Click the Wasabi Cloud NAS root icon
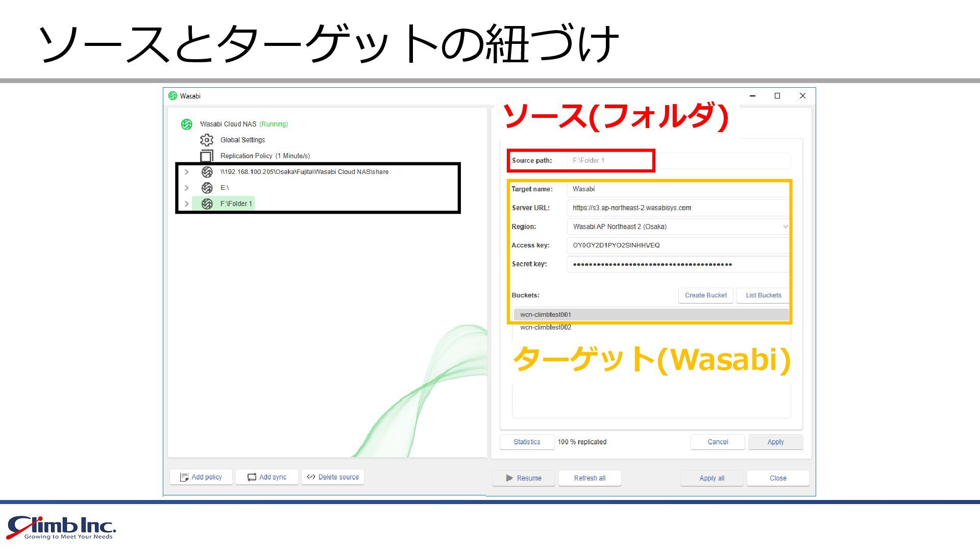980x551 pixels. coord(187,124)
